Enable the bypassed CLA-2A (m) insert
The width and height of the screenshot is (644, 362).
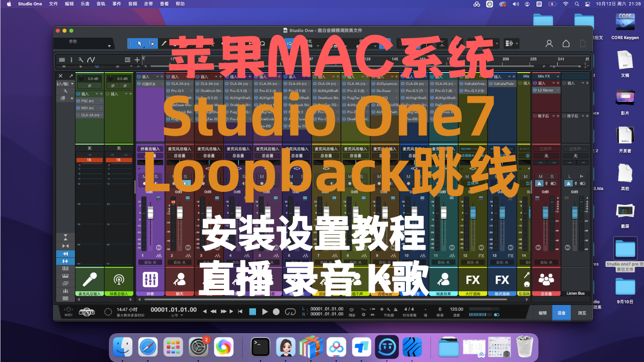pyautogui.click(x=78, y=115)
